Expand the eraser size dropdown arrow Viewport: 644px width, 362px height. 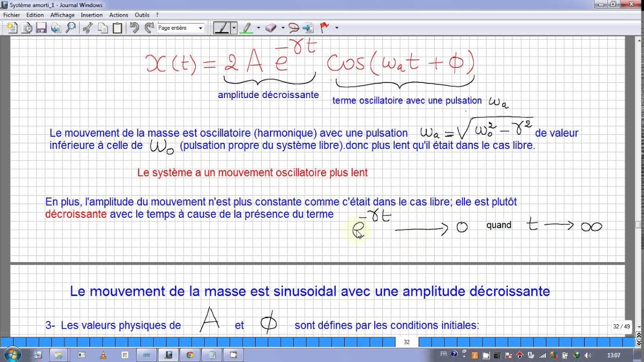(283, 28)
